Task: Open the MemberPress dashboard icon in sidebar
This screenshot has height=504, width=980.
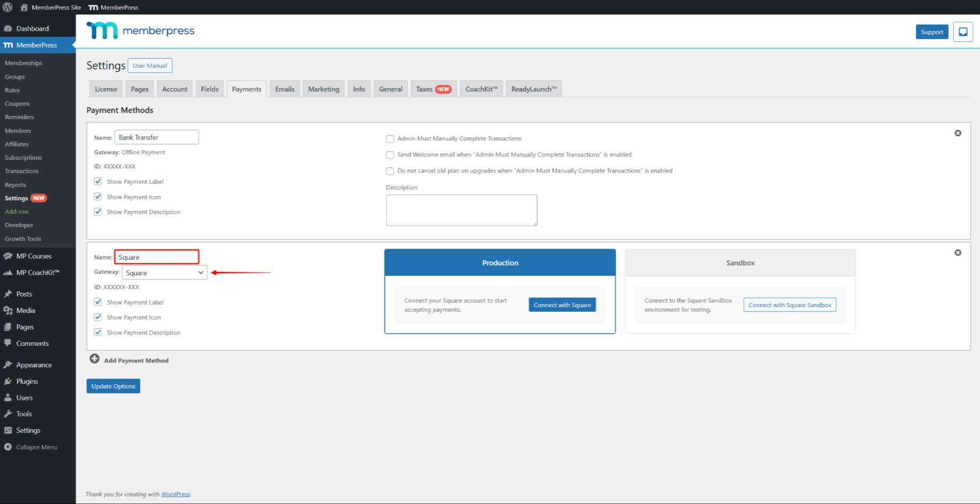Action: tap(8, 45)
